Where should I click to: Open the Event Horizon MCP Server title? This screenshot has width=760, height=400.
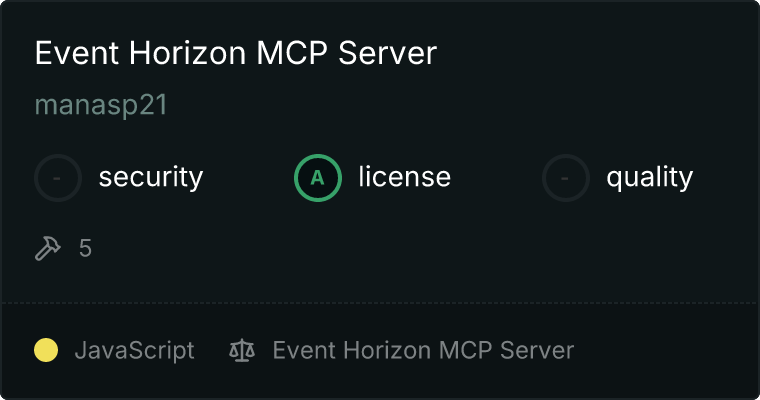(x=236, y=53)
